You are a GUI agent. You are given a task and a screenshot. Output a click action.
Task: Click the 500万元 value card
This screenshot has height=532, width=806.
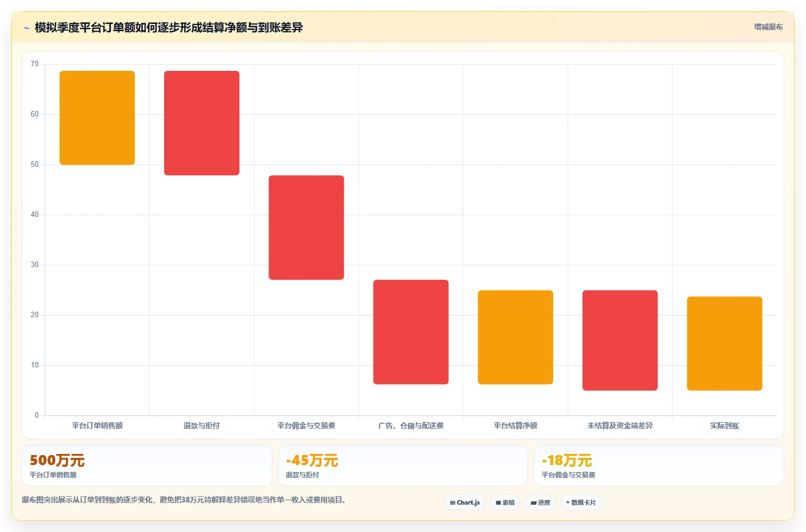click(147, 466)
